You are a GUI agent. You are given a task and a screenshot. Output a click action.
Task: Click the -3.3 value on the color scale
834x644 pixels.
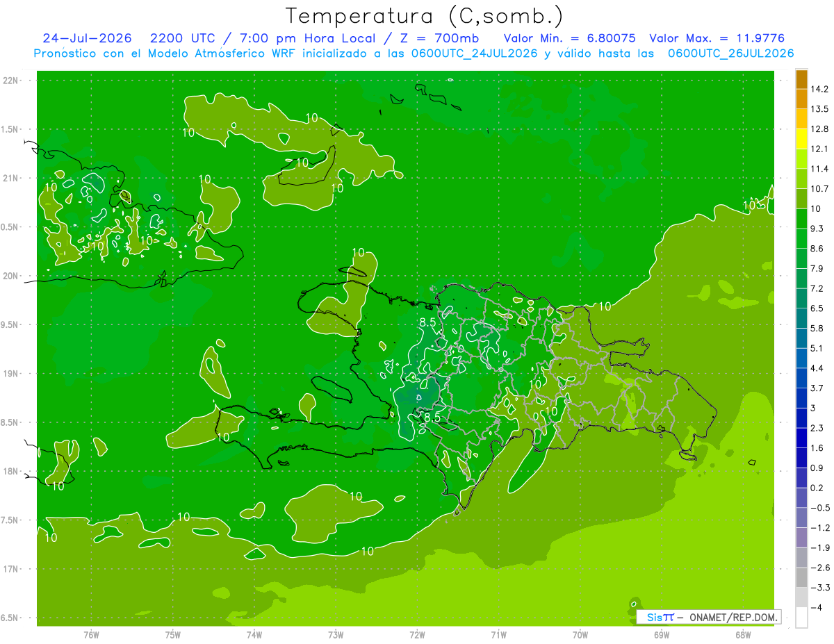(820, 587)
